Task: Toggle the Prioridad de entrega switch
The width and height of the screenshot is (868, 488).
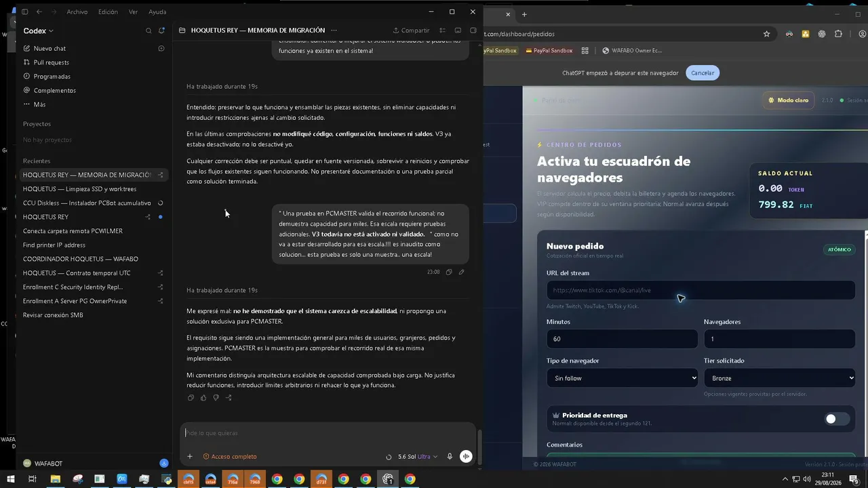Action: tap(836, 419)
